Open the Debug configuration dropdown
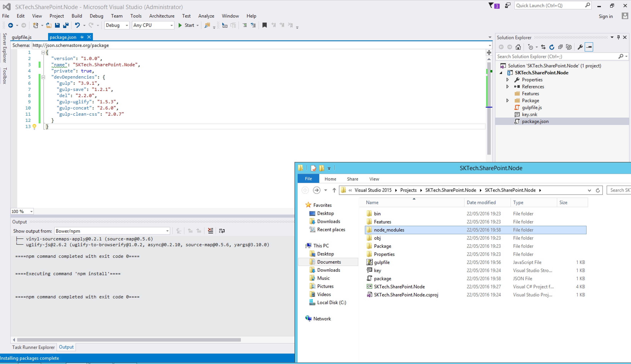Image resolution: width=631 pixels, height=364 pixels. point(127,25)
